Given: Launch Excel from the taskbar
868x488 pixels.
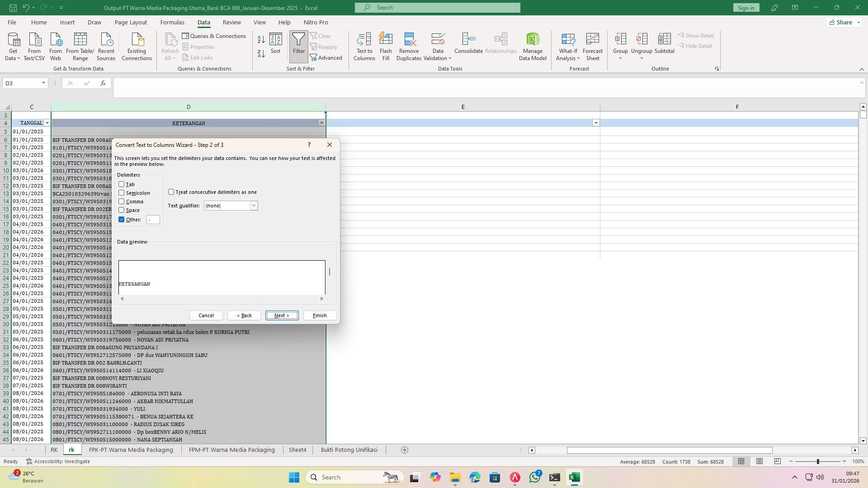Looking at the screenshot, I should [574, 477].
